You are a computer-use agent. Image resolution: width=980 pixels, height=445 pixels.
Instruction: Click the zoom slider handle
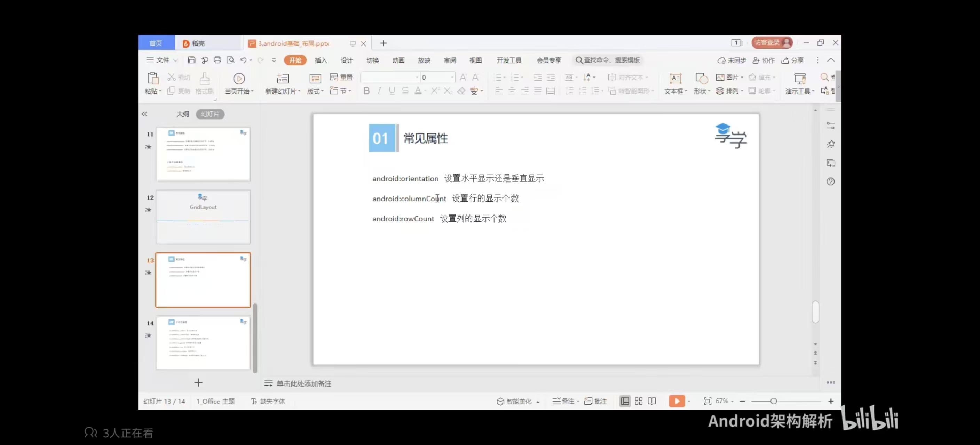(773, 401)
